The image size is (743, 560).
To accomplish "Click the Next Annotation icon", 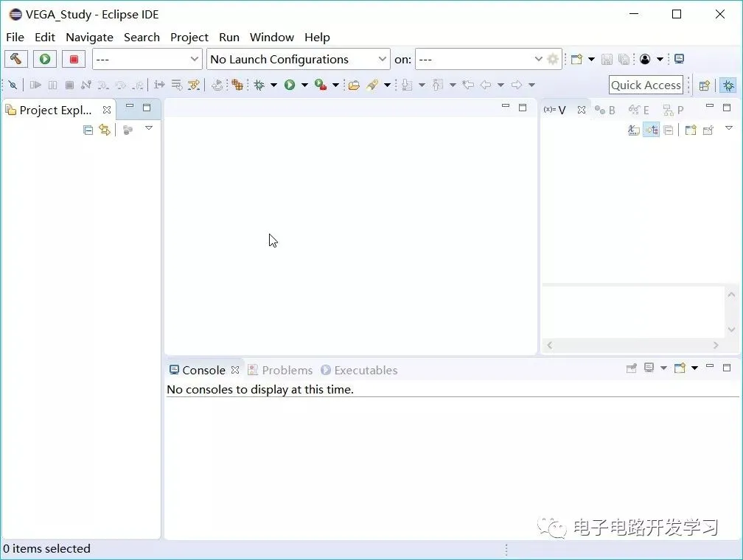I will tap(407, 85).
